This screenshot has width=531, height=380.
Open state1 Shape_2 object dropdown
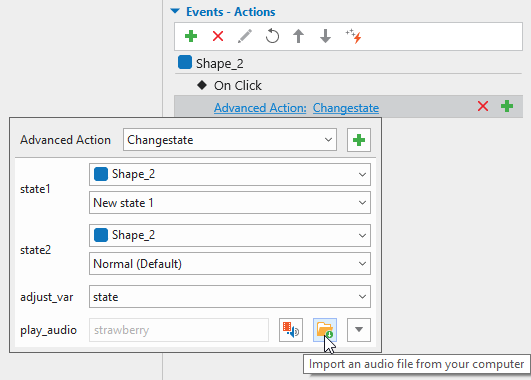click(230, 174)
